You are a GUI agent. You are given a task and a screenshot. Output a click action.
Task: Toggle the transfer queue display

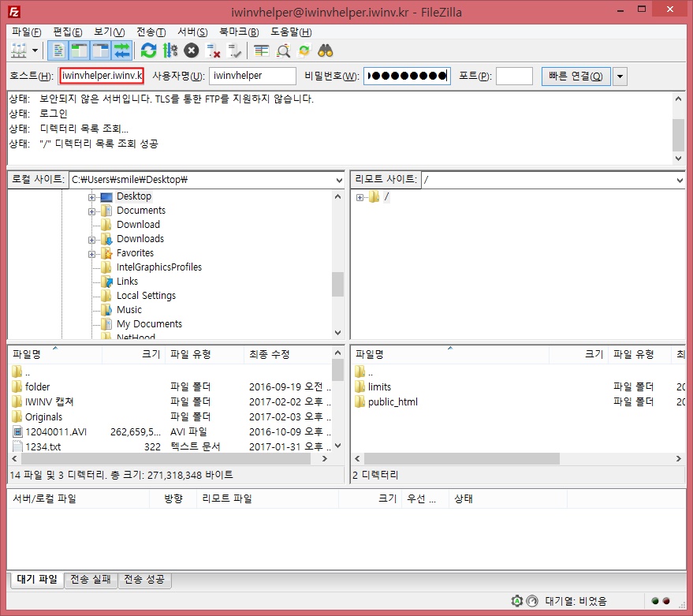[121, 50]
